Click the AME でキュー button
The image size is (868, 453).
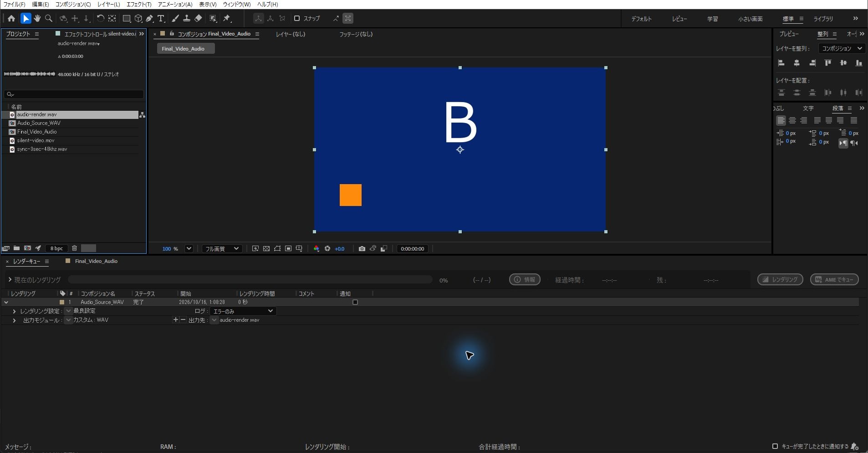click(834, 280)
